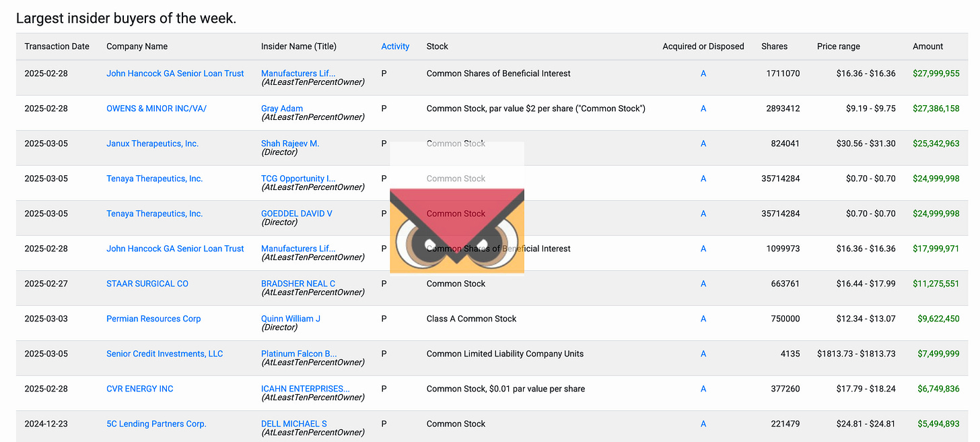
Task: Click the date 2025-02-27
Action: [46, 284]
